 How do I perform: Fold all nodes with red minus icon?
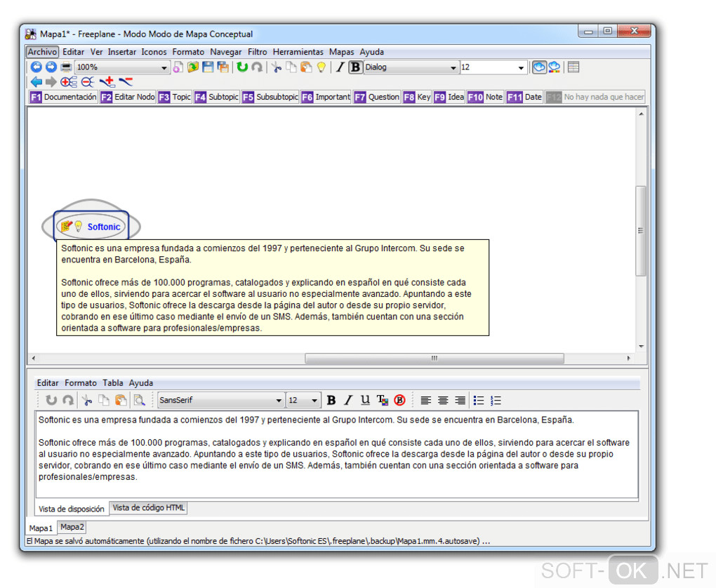pyautogui.click(x=87, y=81)
